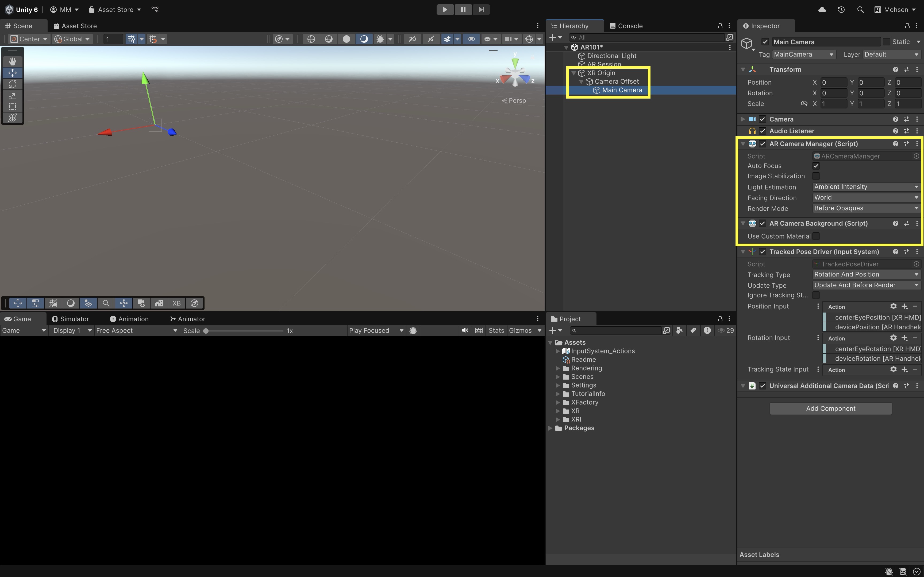Click the Stats button in the Game view
The width and height of the screenshot is (924, 577).
pyautogui.click(x=496, y=330)
